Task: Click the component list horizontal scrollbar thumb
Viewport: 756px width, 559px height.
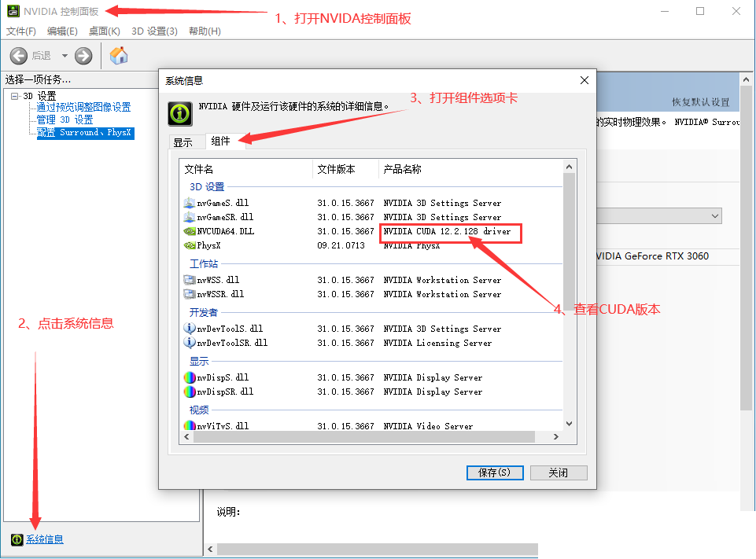Action: [364, 436]
